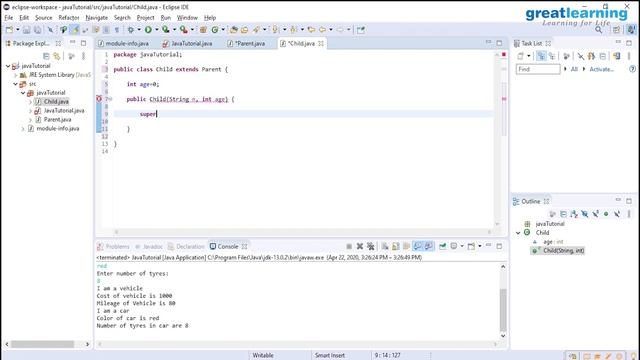Click the New Java Package icon
The width and height of the screenshot is (640, 360).
203,30
